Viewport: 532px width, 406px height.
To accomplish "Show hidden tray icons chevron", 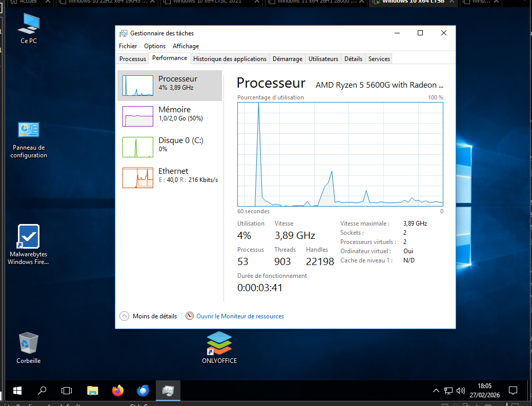I will coord(436,391).
